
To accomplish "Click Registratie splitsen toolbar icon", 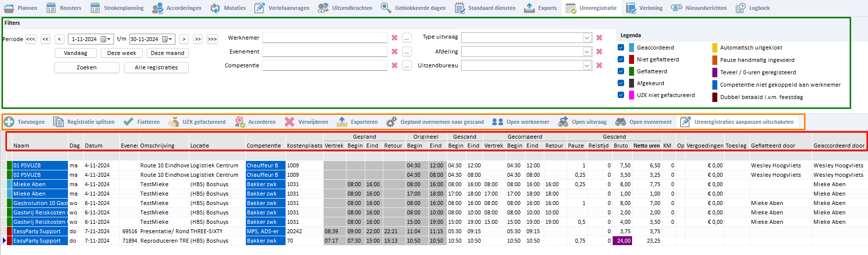I will pyautogui.click(x=58, y=122).
